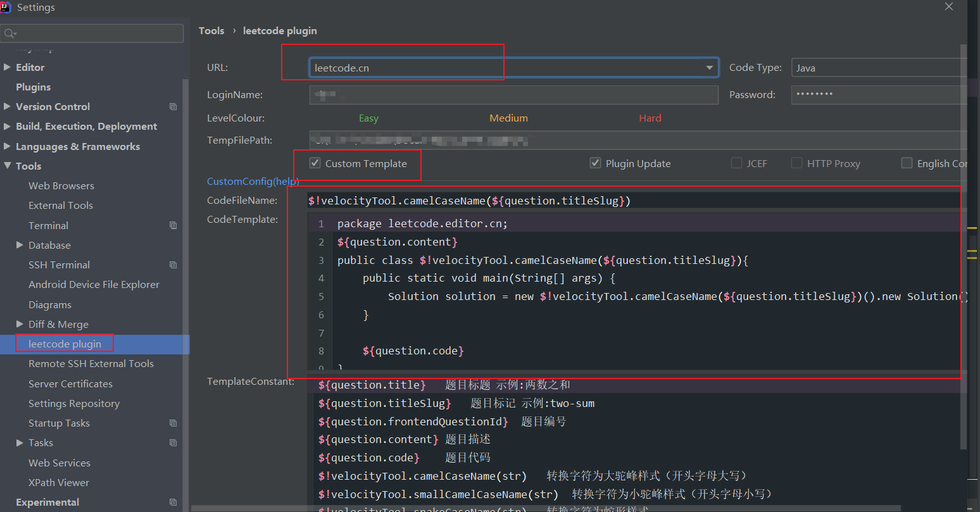
Task: Open Android Device File Explorer settings
Action: tap(94, 284)
